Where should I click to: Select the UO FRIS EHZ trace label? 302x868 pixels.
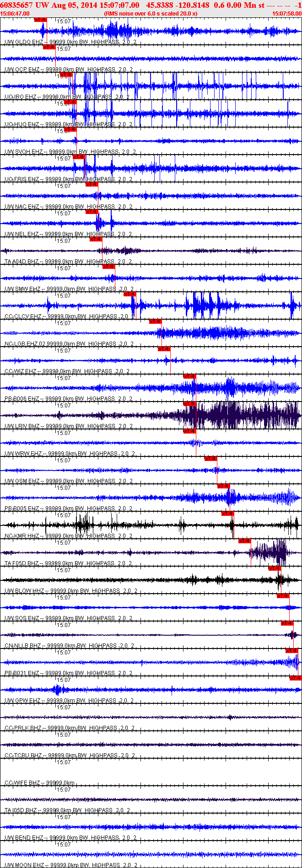pos(68,179)
